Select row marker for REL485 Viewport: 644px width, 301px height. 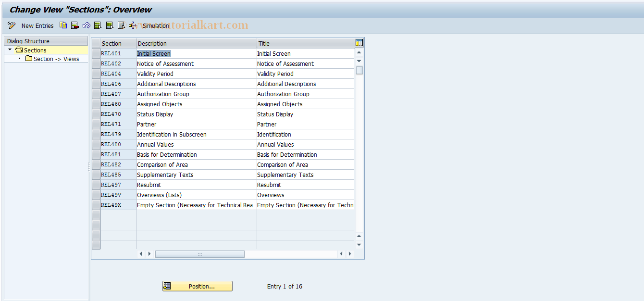pos(96,175)
